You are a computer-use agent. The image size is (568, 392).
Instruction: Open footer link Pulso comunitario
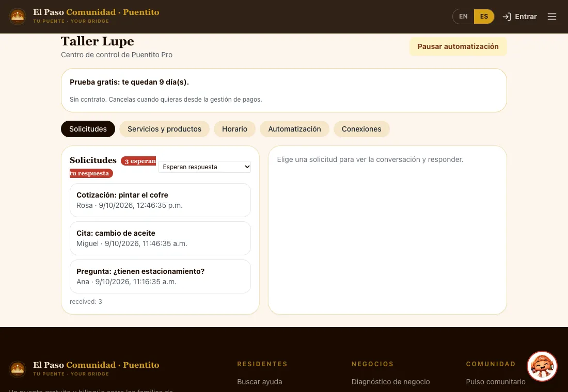pos(496,382)
